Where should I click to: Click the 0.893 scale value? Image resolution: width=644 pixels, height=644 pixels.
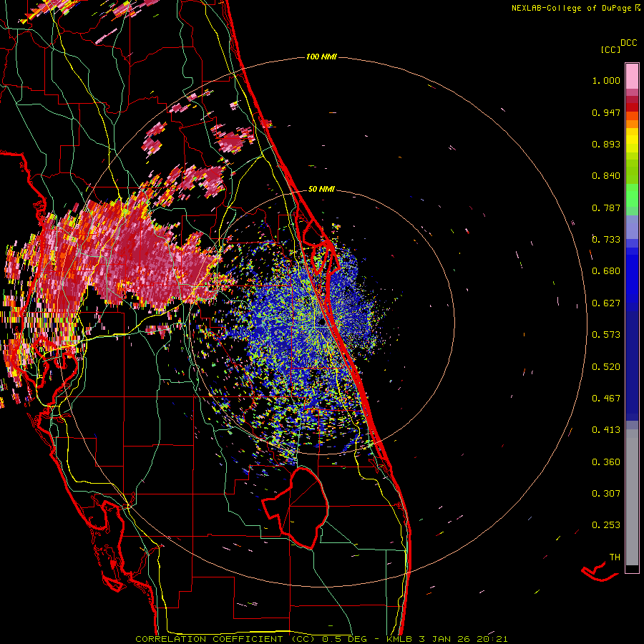click(x=606, y=144)
